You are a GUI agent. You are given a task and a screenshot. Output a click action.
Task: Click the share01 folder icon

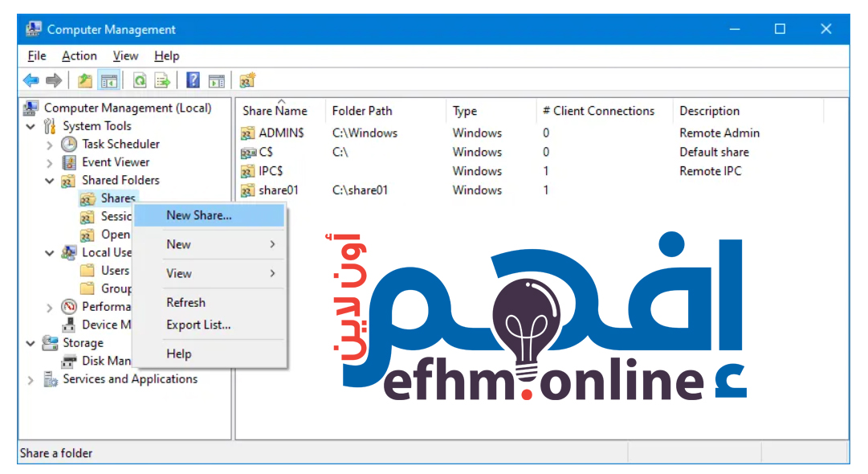[x=247, y=190]
